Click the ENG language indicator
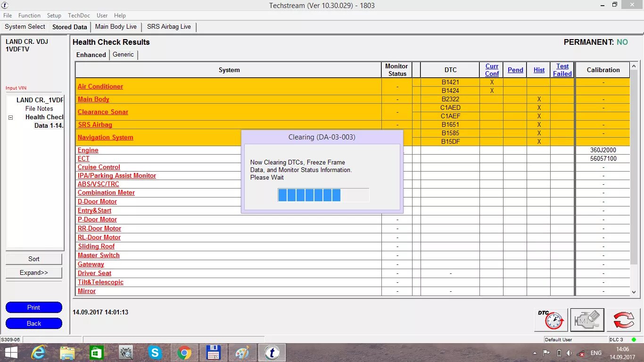The image size is (644, 362). 596,353
